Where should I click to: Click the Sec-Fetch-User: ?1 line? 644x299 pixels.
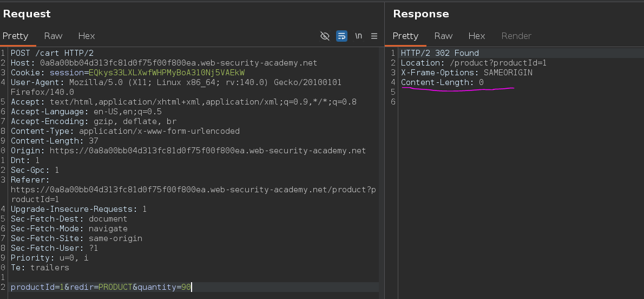[x=54, y=249]
